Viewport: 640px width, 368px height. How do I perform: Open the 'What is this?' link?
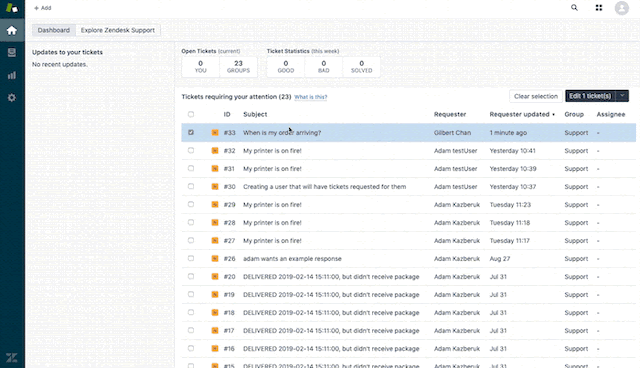pyautogui.click(x=311, y=97)
